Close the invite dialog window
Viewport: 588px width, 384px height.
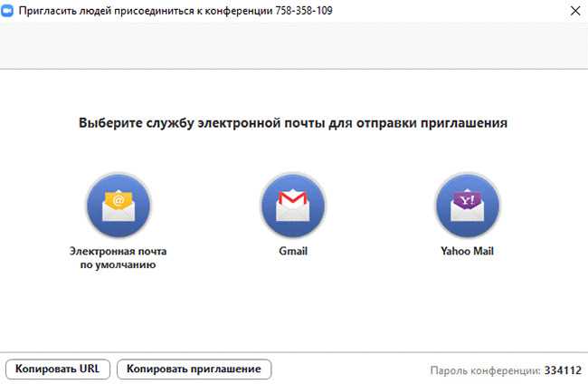coord(575,11)
